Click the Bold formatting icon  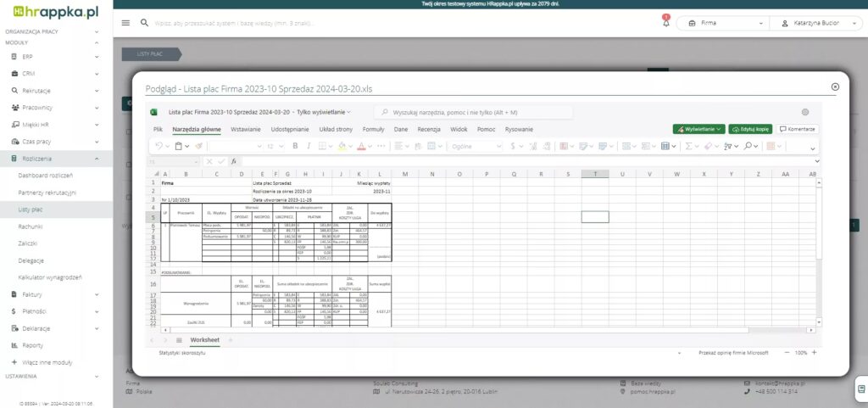[296, 146]
